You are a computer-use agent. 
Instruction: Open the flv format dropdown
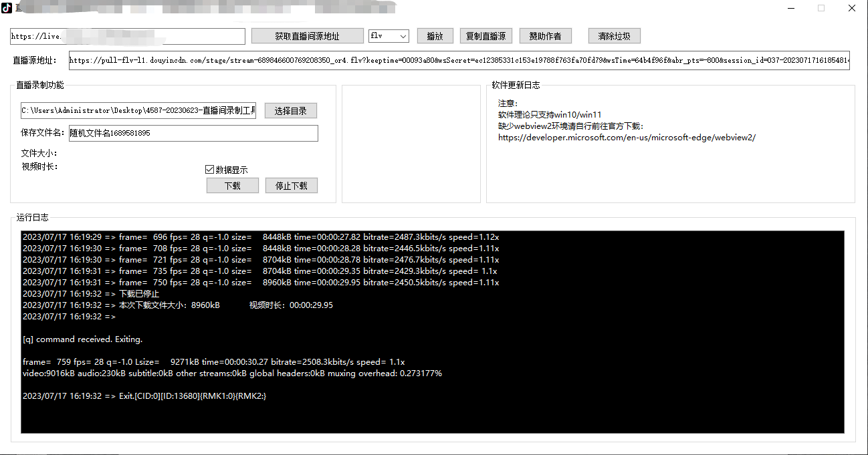point(389,36)
